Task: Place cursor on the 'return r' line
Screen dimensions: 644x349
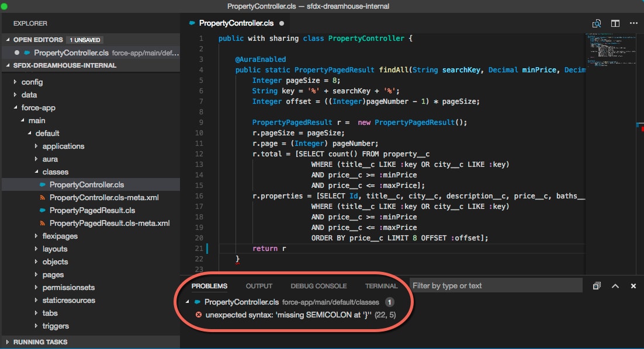Action: 269,249
